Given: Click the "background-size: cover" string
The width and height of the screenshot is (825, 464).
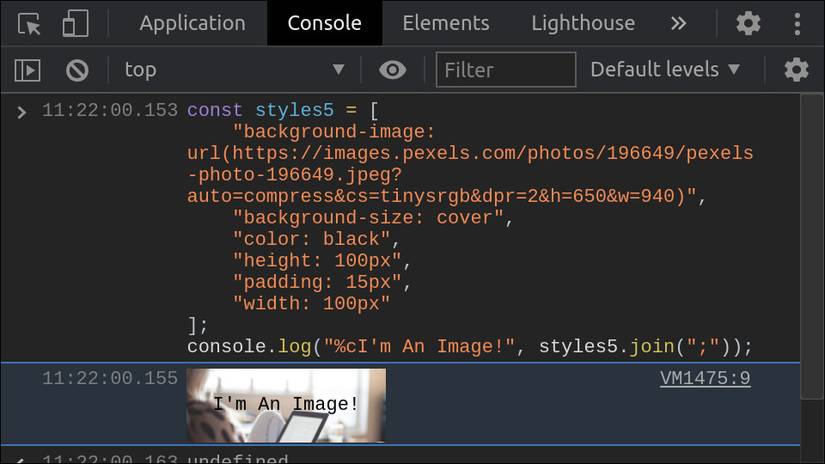Looking at the screenshot, I should tap(368, 218).
